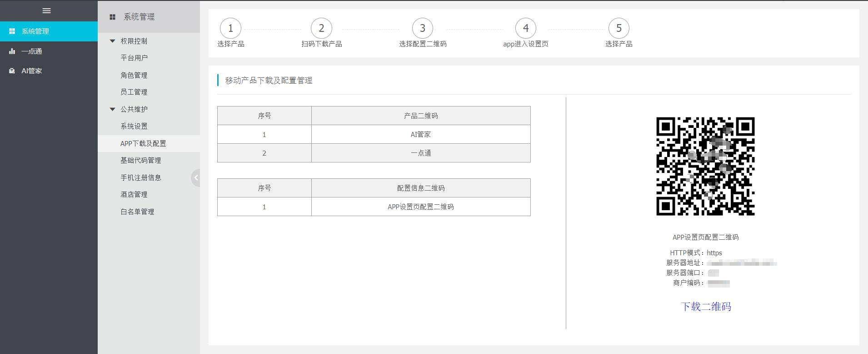The image size is (868, 354).
Task: Select AI管家 product QR code row
Action: click(x=374, y=134)
